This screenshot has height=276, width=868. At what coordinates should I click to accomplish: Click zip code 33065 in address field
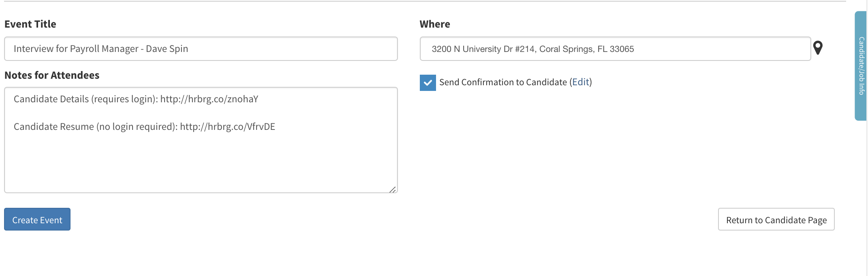pyautogui.click(x=622, y=49)
